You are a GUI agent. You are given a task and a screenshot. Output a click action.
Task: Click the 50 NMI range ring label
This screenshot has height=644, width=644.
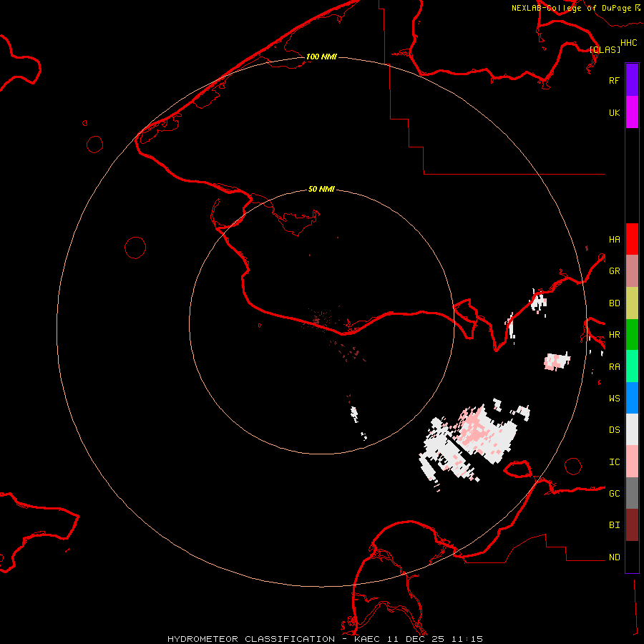tap(321, 189)
